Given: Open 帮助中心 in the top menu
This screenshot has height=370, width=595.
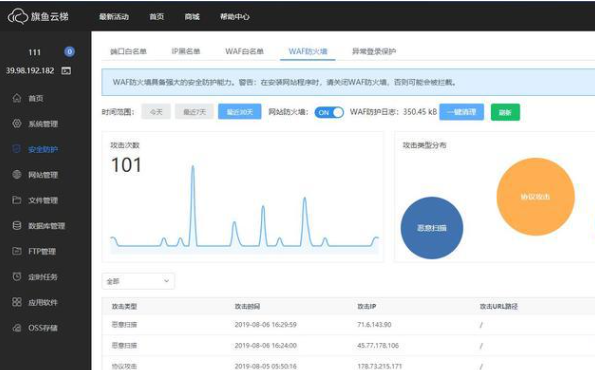Looking at the screenshot, I should click(235, 17).
